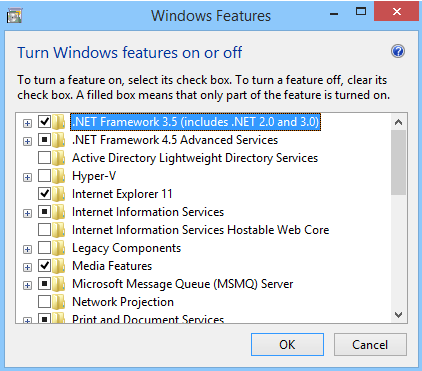Confirm changes with the OK button
This screenshot has height=371, width=422.
287,345
